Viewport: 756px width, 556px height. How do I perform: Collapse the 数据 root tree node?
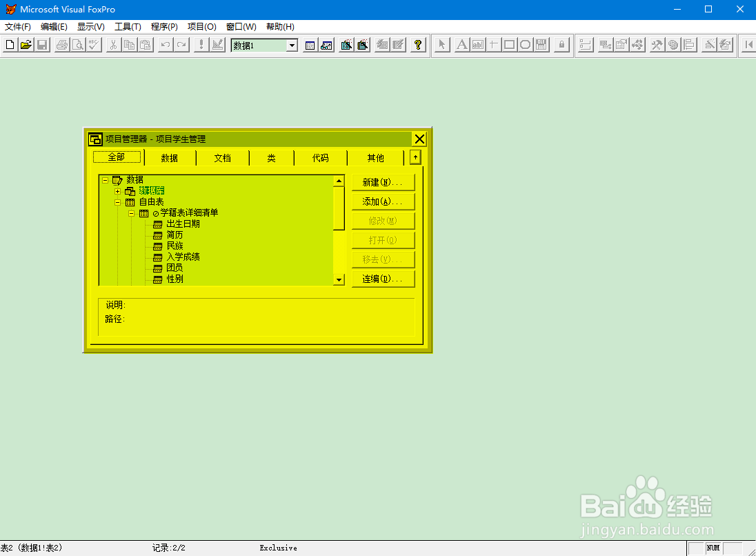(105, 180)
